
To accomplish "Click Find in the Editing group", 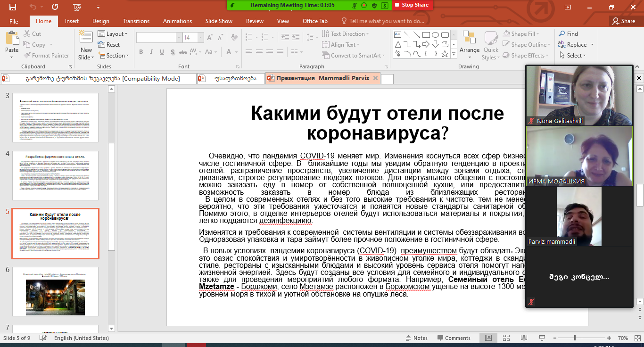I will point(568,34).
